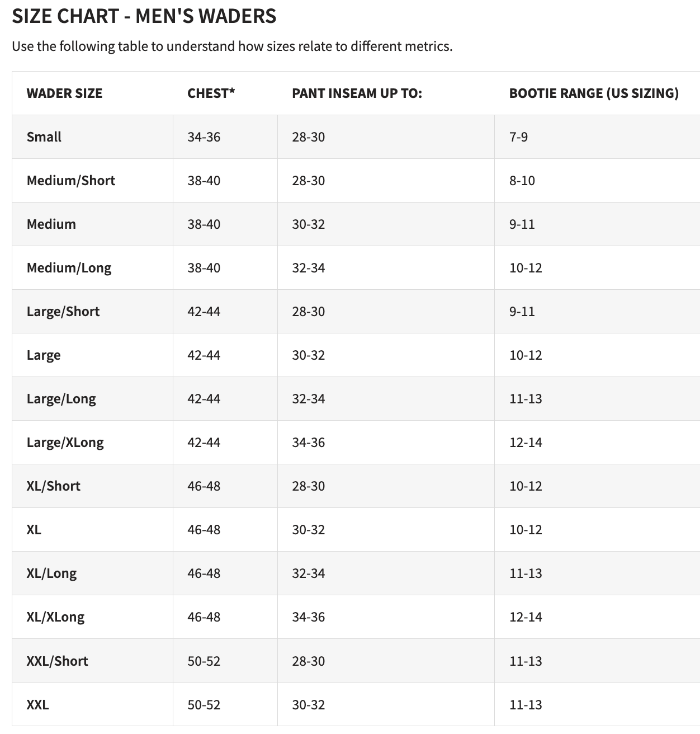The image size is (700, 734).
Task: Click the XL/XLong size label
Action: pyautogui.click(x=55, y=617)
